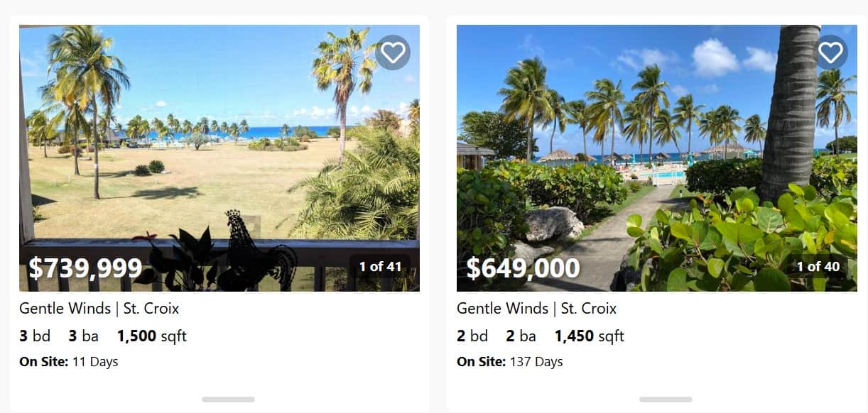
Task: Open the $649,000 listing photo
Action: click(657, 158)
